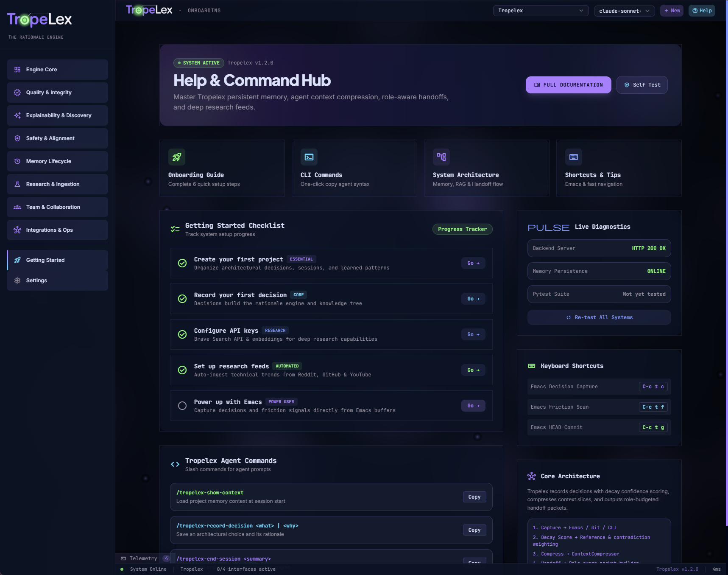Click the Engine Core sidebar icon
The height and width of the screenshot is (575, 728).
pos(17,70)
